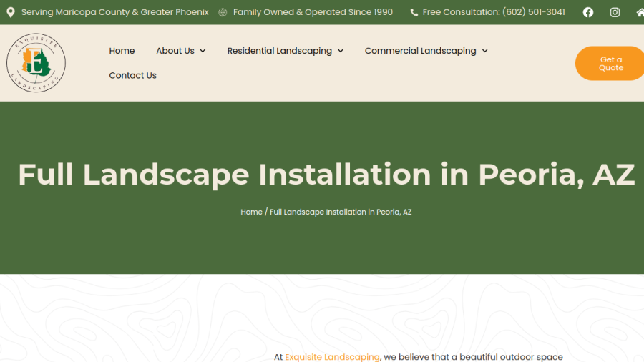Click the family owned badge icon
Viewport: 644px width, 362px height.
(x=223, y=12)
